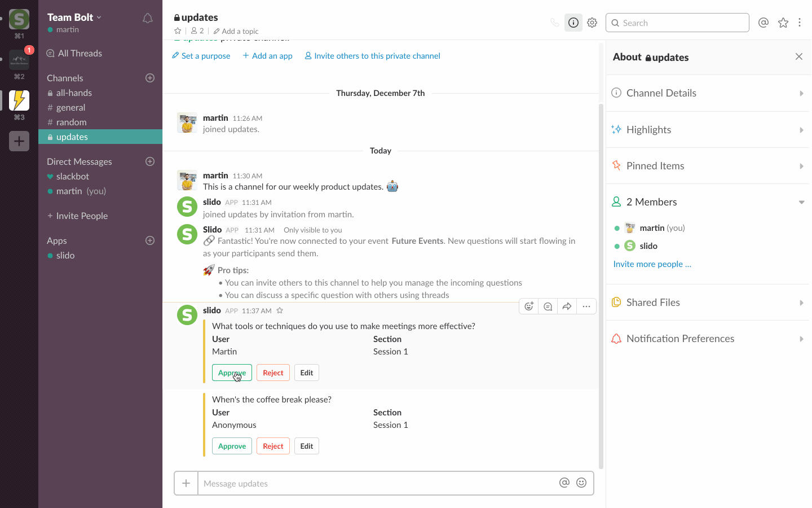Open direct message with martin (you)

click(x=100, y=191)
